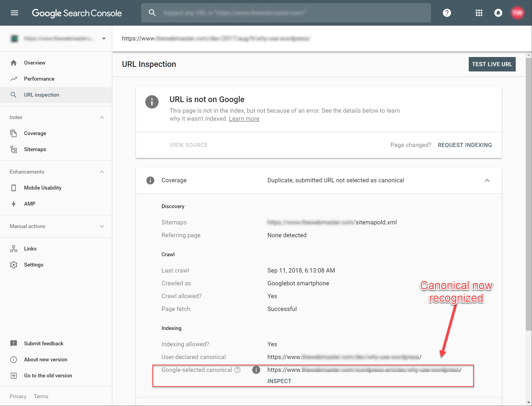Click the Coverage pages icon

click(x=14, y=133)
